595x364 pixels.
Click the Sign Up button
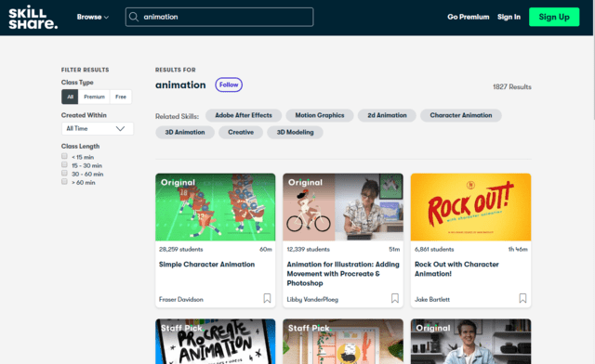(554, 17)
